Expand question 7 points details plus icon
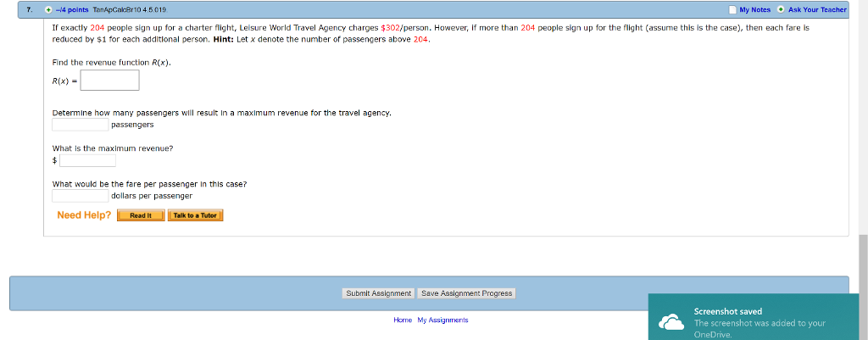868x340 pixels. tap(48, 10)
